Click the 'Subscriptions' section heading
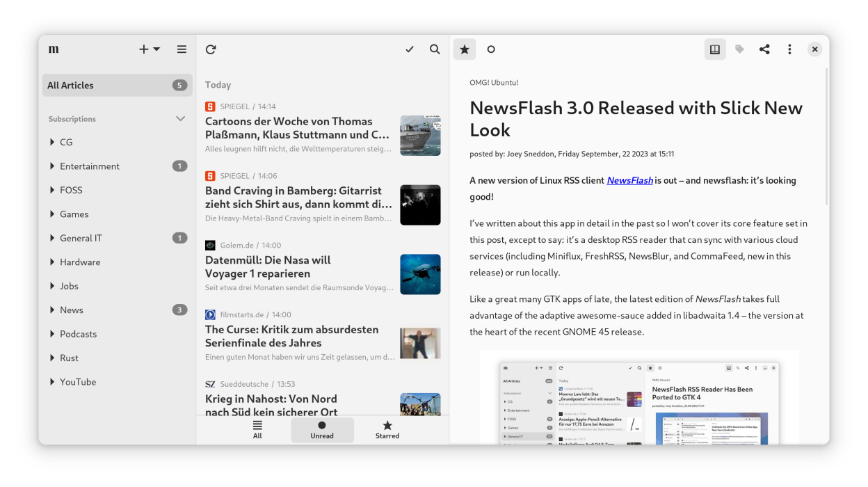Image resolution: width=868 pixels, height=487 pixels. coord(72,119)
